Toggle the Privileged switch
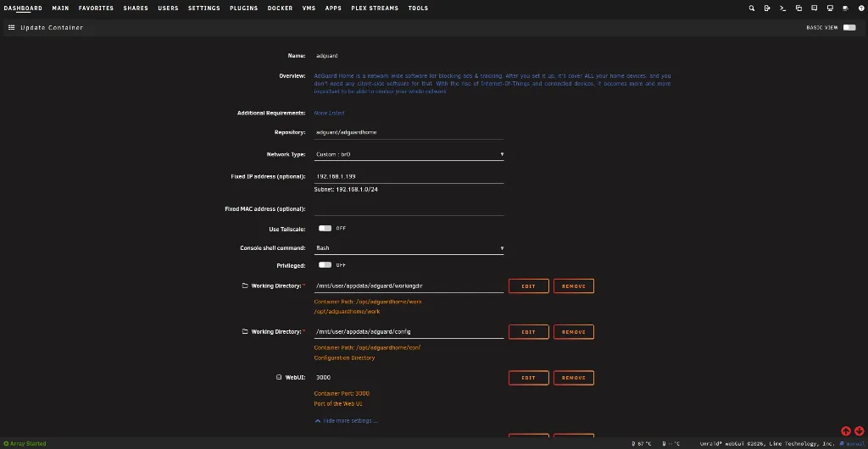This screenshot has width=868, height=449. 325,265
